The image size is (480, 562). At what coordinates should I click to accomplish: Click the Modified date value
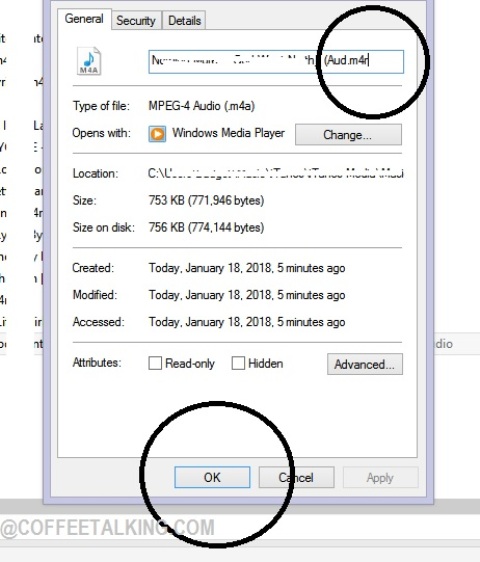(247, 295)
